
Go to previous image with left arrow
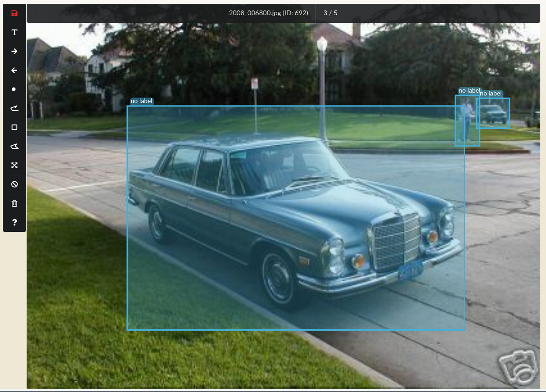pyautogui.click(x=14, y=70)
